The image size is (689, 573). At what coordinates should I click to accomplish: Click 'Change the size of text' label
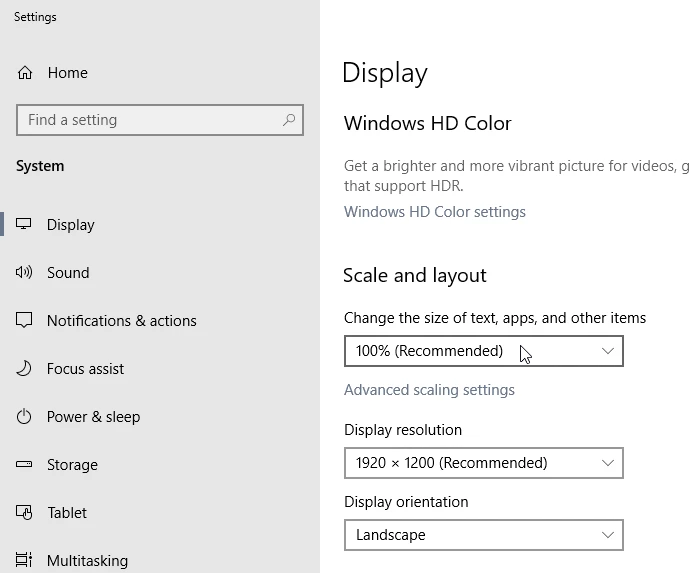[495, 318]
